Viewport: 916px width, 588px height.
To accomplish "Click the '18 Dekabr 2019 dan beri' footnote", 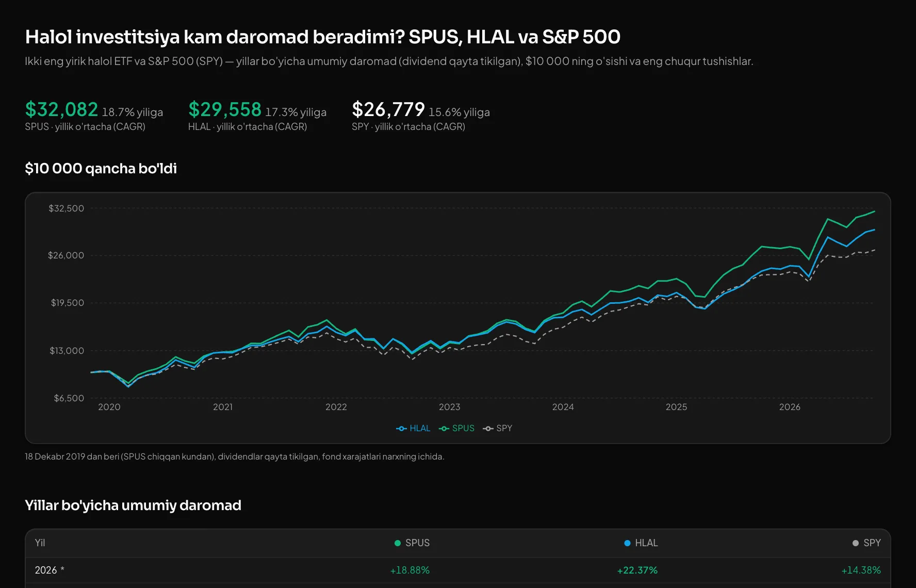I will (x=235, y=456).
